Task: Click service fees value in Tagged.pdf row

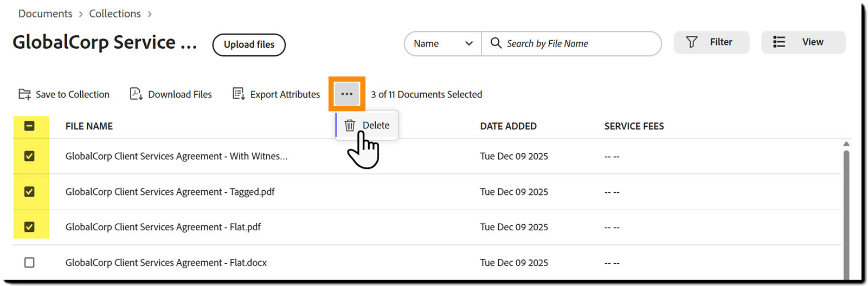Action: 612,192
